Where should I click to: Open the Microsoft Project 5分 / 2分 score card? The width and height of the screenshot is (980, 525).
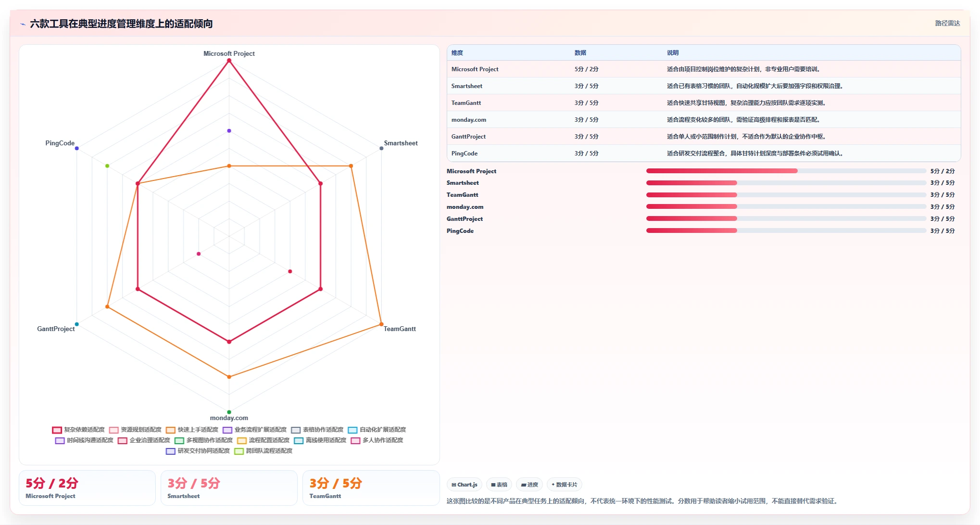click(x=87, y=488)
